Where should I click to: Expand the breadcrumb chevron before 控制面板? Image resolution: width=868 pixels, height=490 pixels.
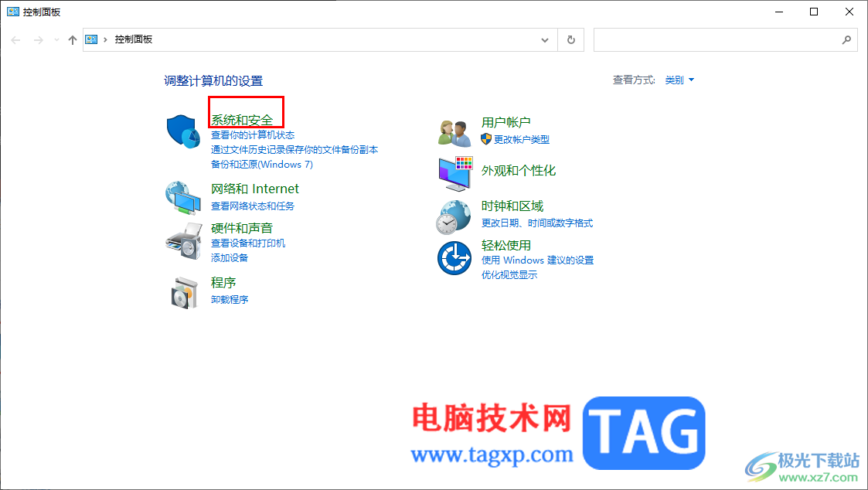(x=105, y=40)
